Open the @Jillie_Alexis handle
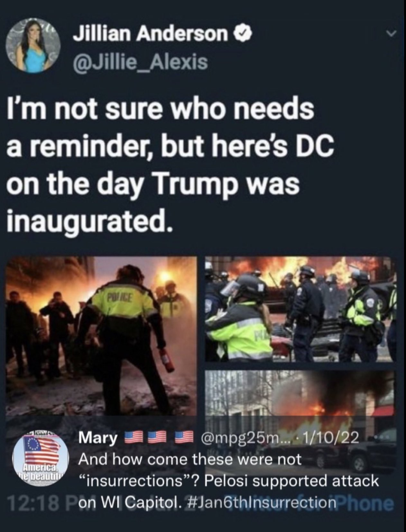406x532 pixels. point(140,62)
